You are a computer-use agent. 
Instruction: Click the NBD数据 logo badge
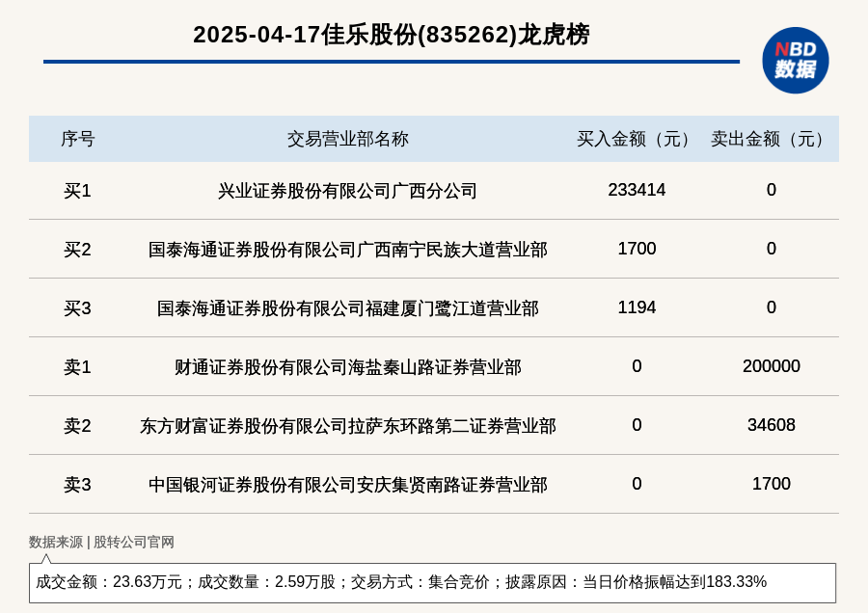(795, 61)
